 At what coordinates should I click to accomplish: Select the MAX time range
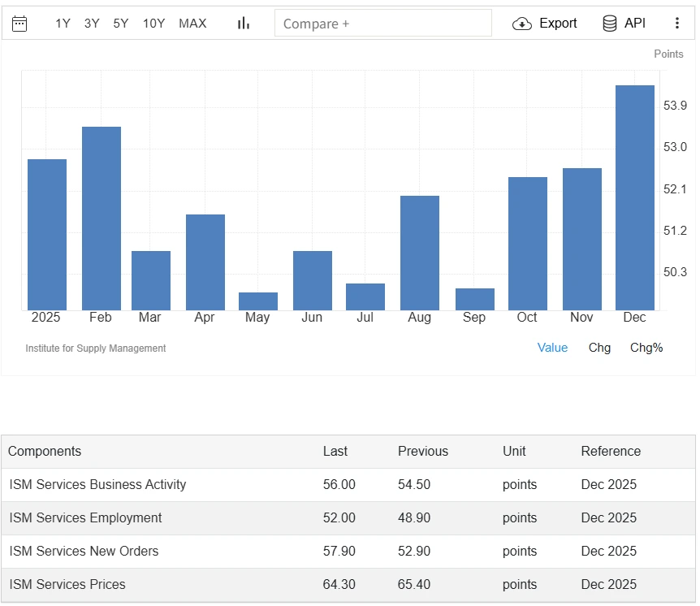[192, 24]
